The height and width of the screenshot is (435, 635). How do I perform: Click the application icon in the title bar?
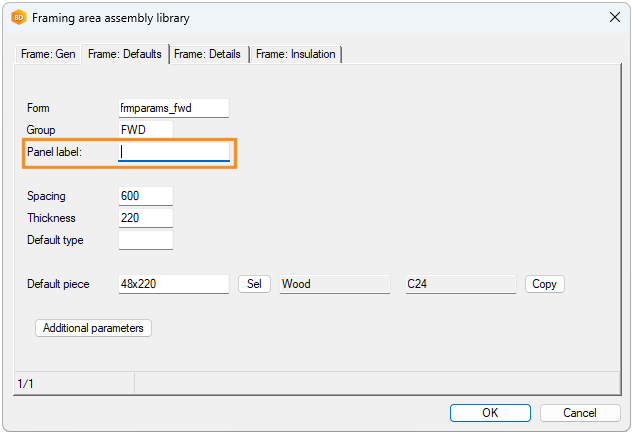(x=18, y=18)
